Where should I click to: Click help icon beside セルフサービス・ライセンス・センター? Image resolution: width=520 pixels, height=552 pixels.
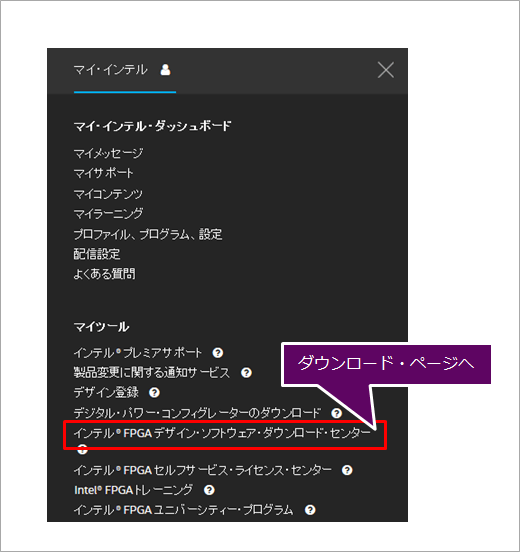click(347, 470)
